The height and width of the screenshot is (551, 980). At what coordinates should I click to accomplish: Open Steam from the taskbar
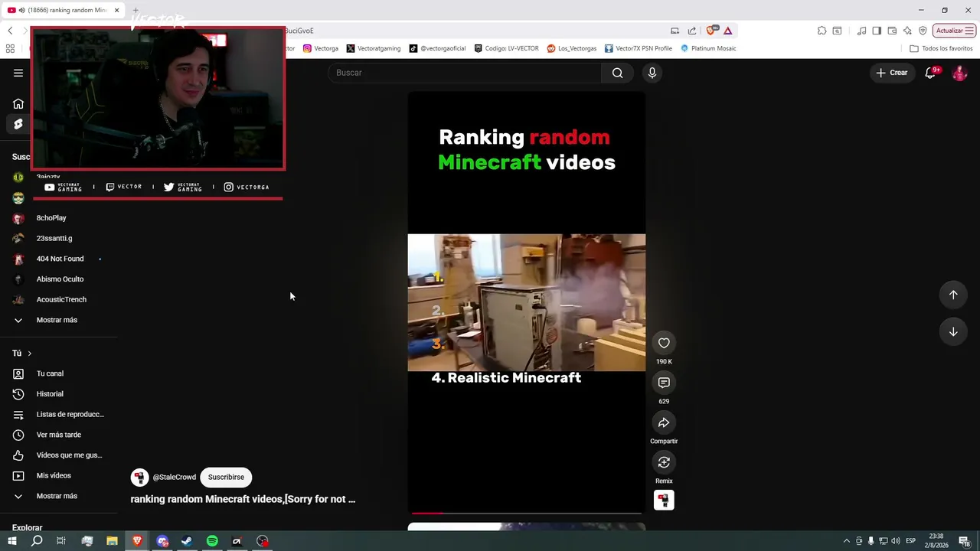187,541
